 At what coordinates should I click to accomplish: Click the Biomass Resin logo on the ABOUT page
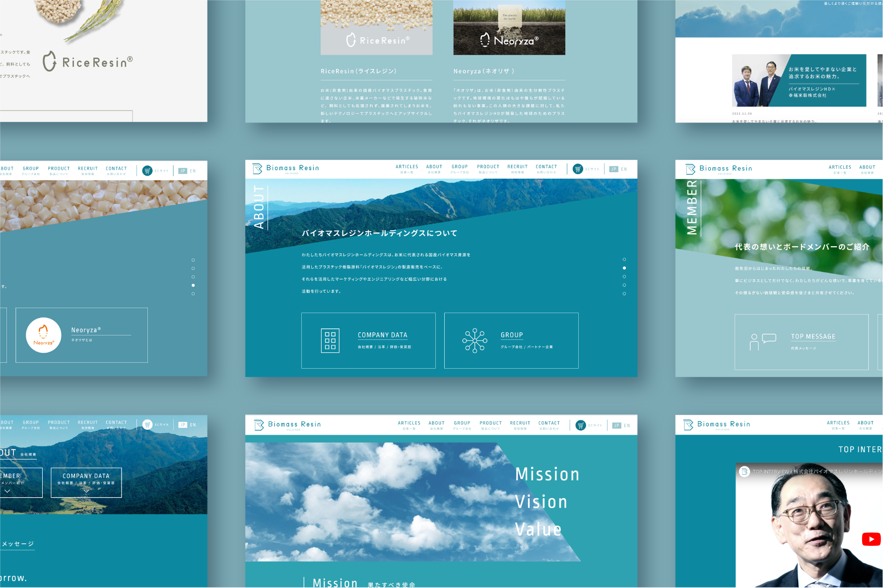[x=285, y=169]
